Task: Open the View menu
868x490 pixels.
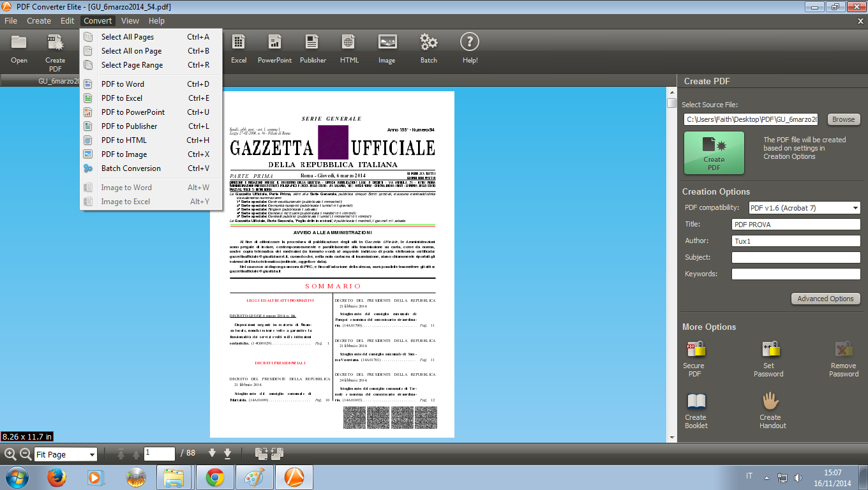Action: click(130, 21)
